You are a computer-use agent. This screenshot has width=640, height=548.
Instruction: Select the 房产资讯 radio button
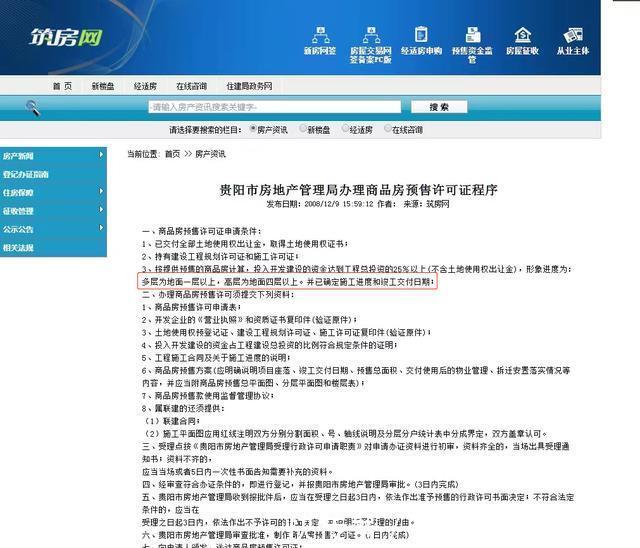pyautogui.click(x=253, y=129)
